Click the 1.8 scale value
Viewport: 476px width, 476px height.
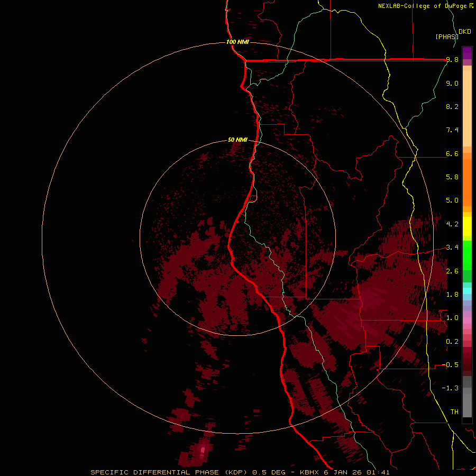[x=452, y=295]
